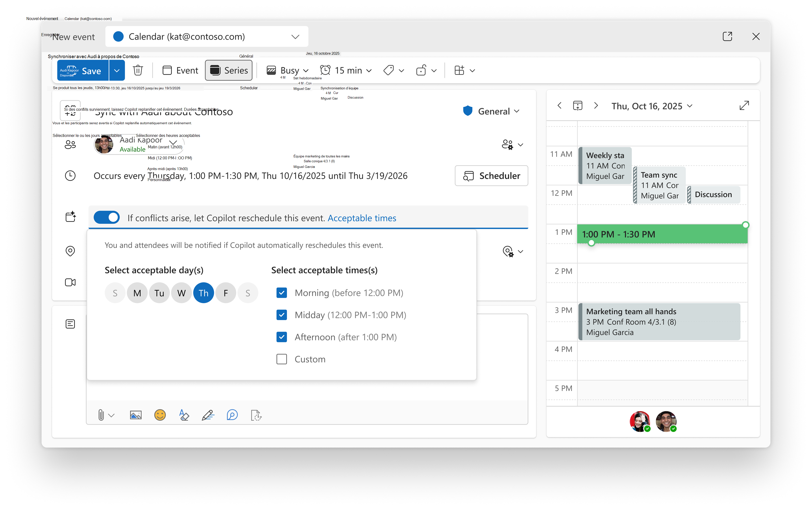The height and width of the screenshot is (510, 812).
Task: Open the location settings icon dropdown
Action: click(x=513, y=251)
